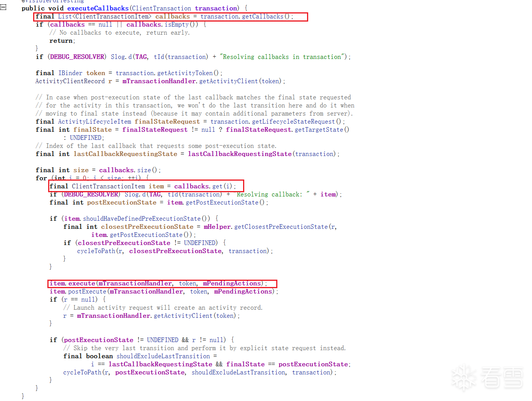Click the ActivityClientRecord type name

click(x=70, y=81)
